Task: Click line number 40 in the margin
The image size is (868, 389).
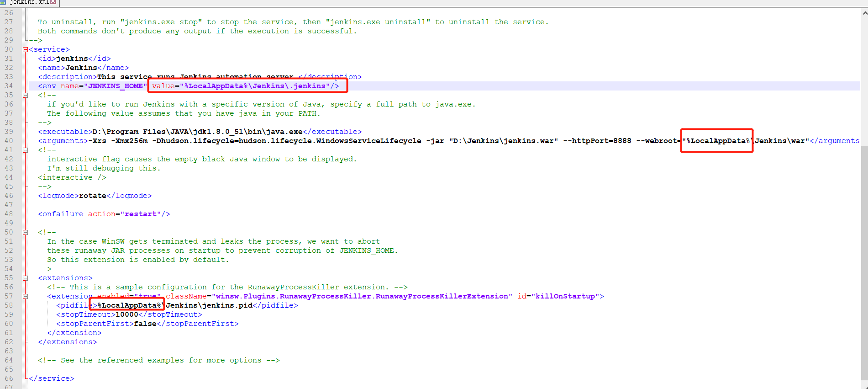Action: tap(9, 141)
